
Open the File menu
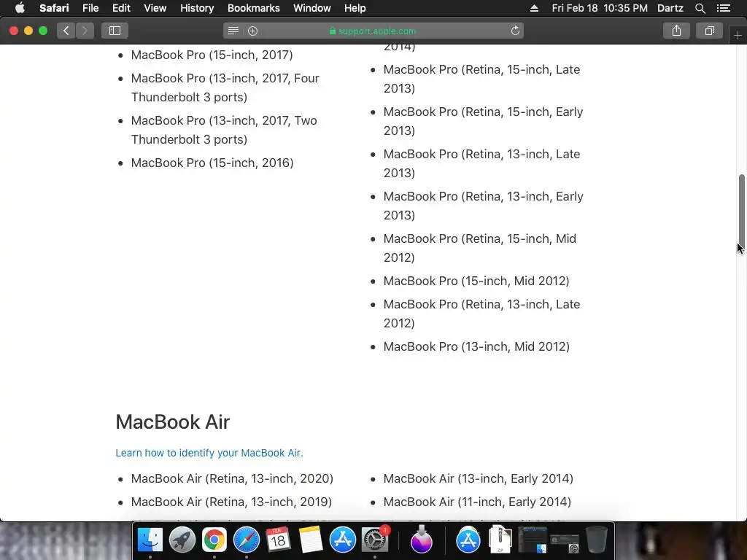coord(90,8)
